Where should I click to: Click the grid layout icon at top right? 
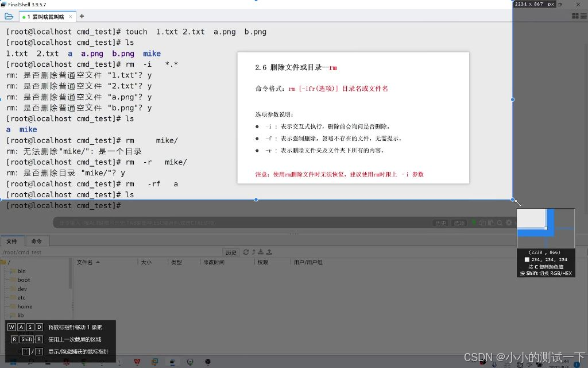[x=575, y=16]
